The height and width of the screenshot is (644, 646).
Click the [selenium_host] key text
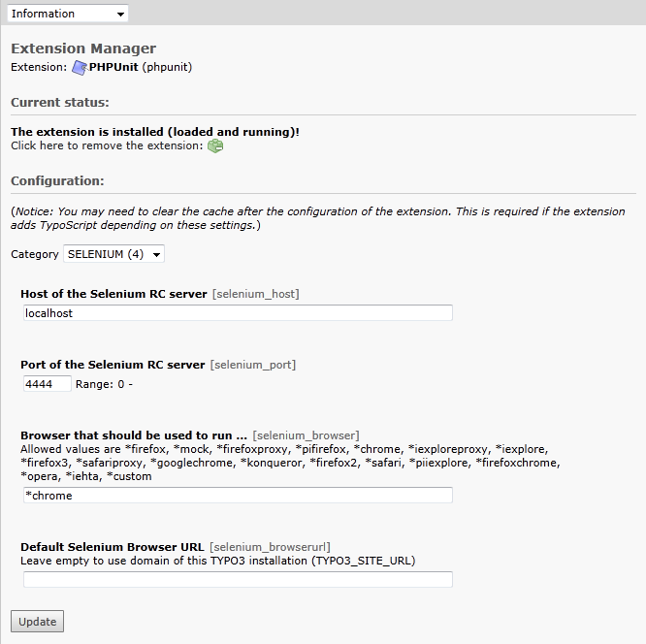click(256, 294)
